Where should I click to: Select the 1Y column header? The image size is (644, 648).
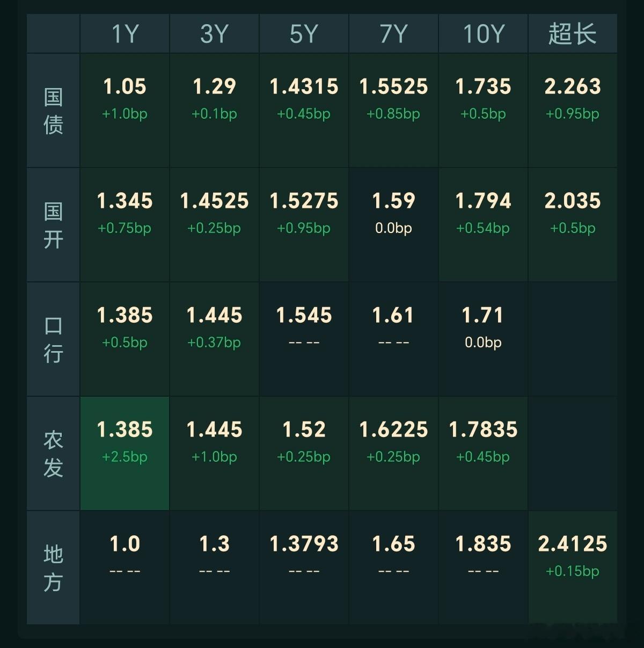click(125, 34)
